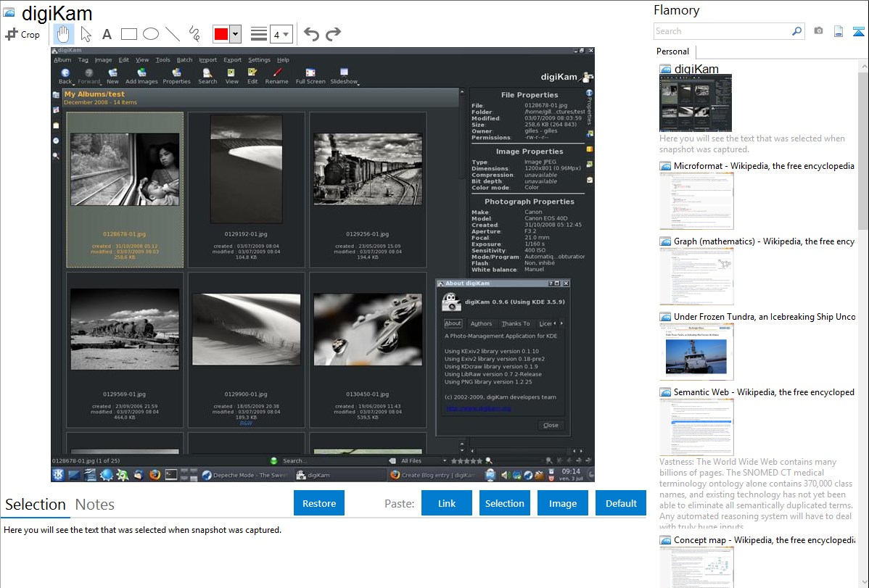Open Thanks To tab in About dialog
The width and height of the screenshot is (869, 588).
tap(516, 323)
